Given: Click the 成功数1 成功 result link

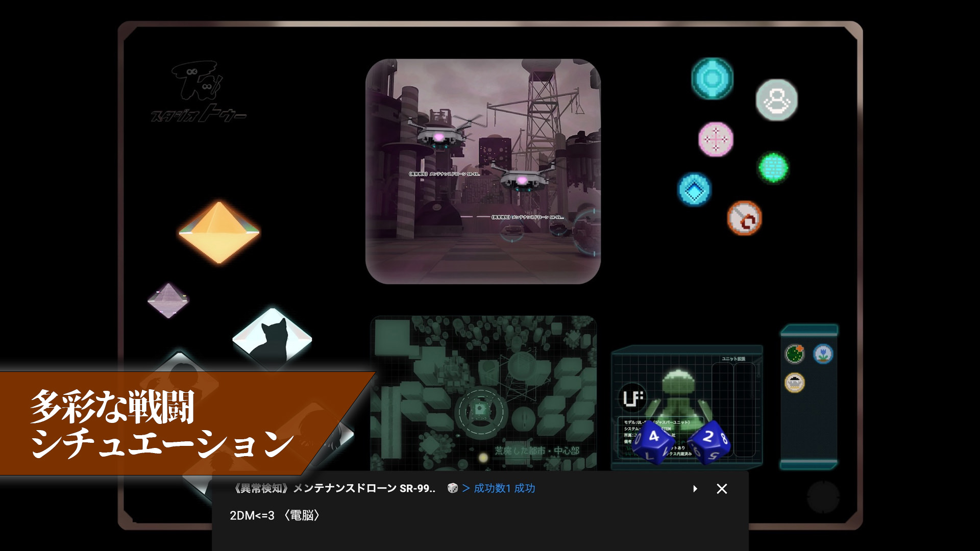Looking at the screenshot, I should (504, 488).
